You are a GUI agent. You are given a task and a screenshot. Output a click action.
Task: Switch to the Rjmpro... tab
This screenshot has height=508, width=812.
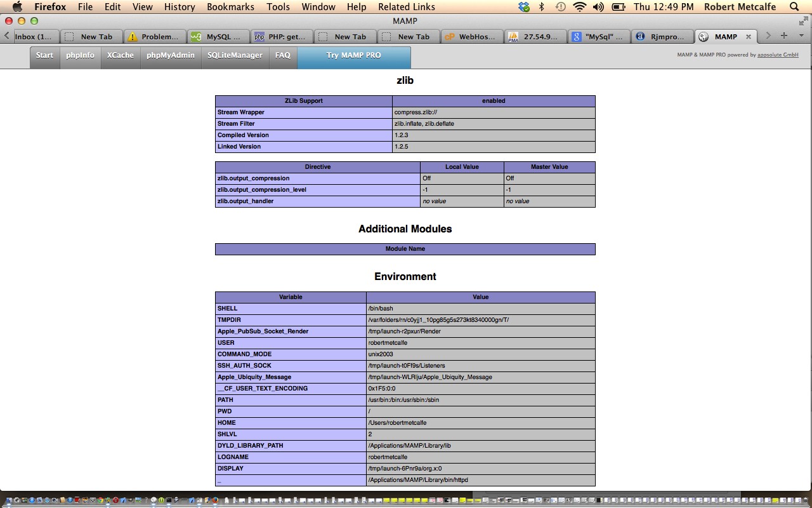click(662, 37)
